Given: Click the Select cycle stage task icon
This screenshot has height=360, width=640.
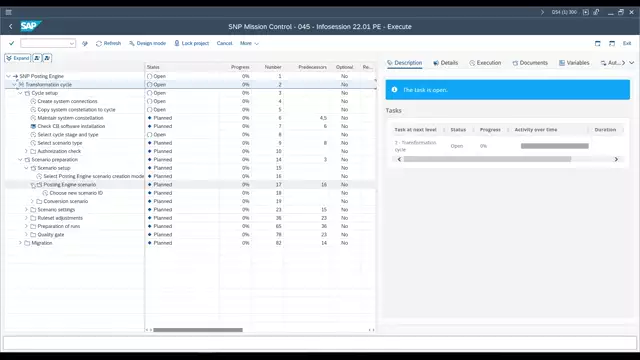Looking at the screenshot, I should click(33, 135).
